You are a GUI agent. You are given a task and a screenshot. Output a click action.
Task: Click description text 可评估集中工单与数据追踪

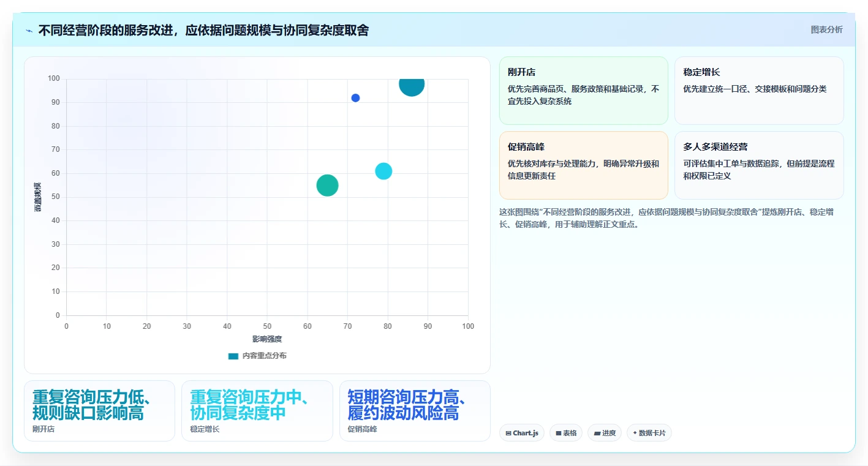tap(759, 170)
